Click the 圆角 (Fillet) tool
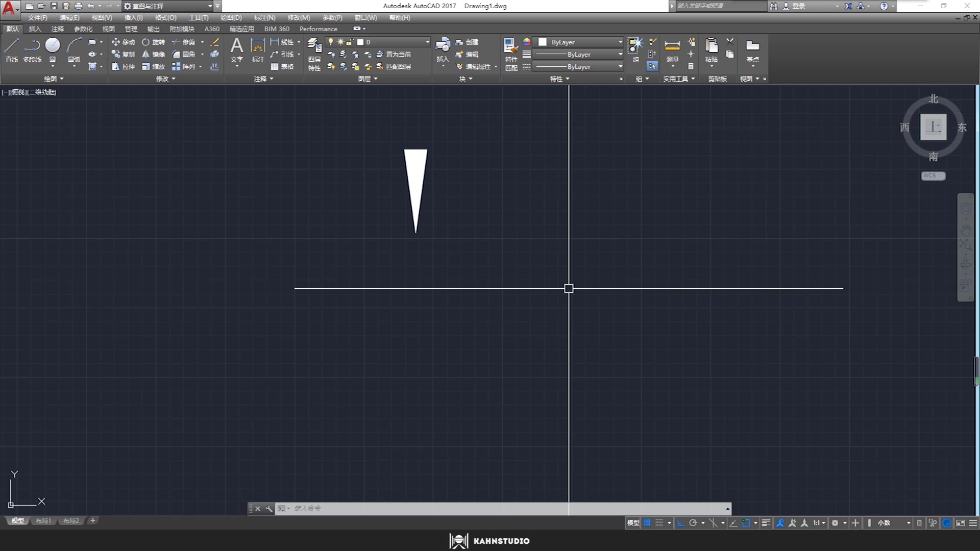 pos(183,54)
